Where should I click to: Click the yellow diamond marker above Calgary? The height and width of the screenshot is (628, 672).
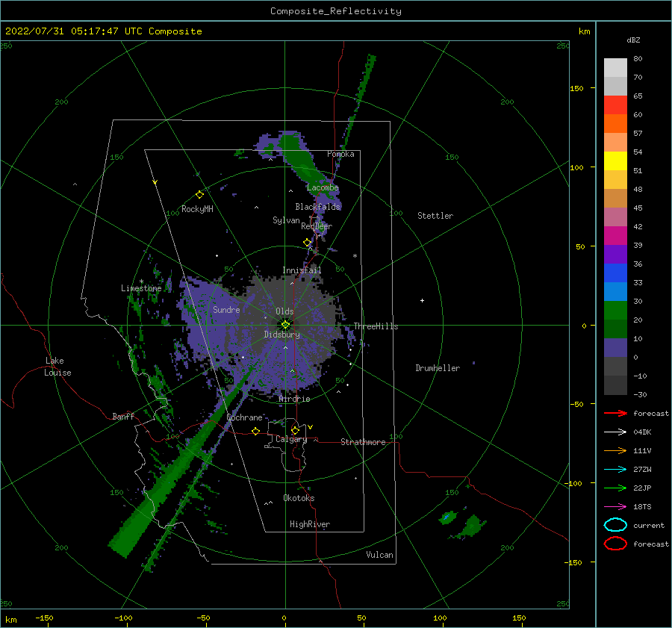[295, 430]
